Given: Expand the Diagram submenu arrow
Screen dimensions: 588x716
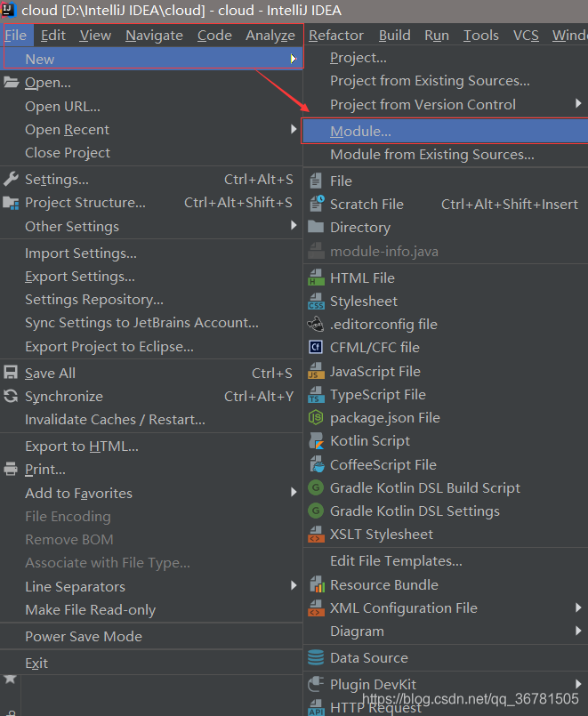Looking at the screenshot, I should pyautogui.click(x=578, y=631).
